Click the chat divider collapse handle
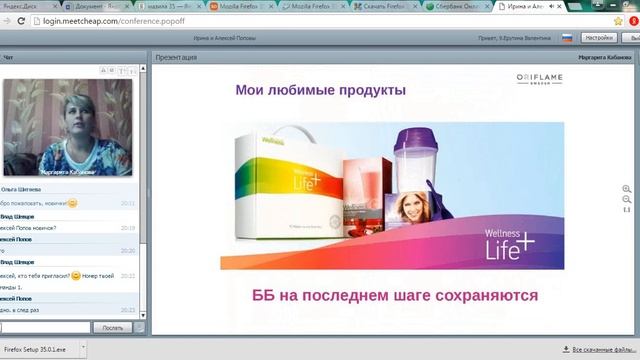The image size is (640, 360). pos(149,194)
